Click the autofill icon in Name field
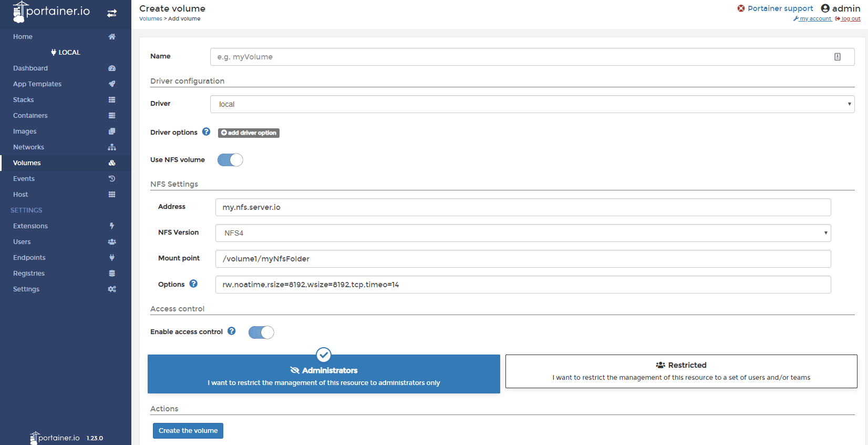Image resolution: width=868 pixels, height=445 pixels. click(x=838, y=57)
